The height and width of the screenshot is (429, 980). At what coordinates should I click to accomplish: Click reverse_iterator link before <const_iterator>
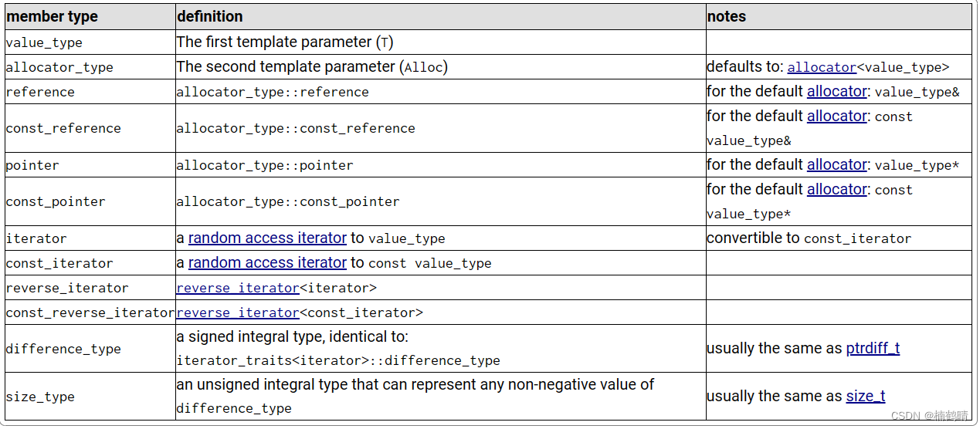click(x=238, y=313)
